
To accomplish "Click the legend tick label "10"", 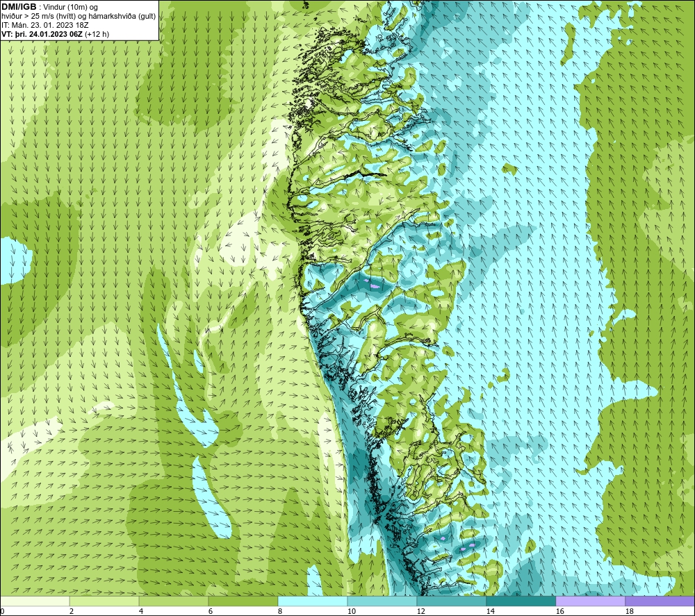I will point(351,611).
